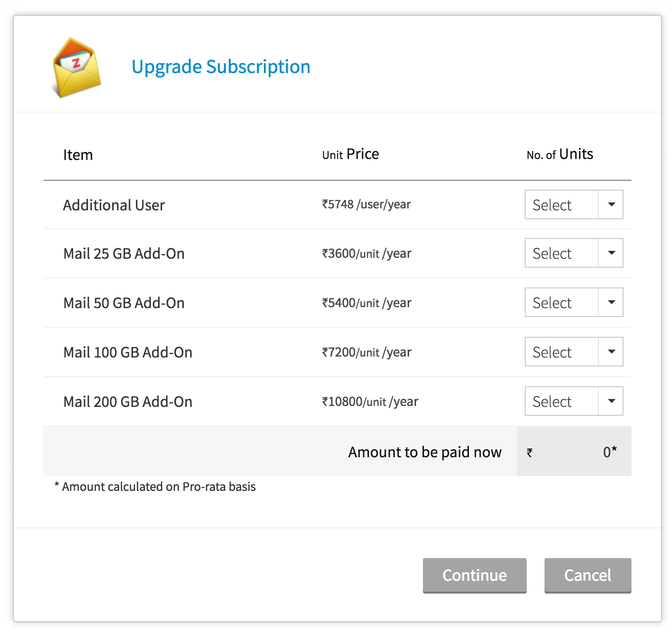
Task: Click the No. of Units column header
Action: pos(559,155)
